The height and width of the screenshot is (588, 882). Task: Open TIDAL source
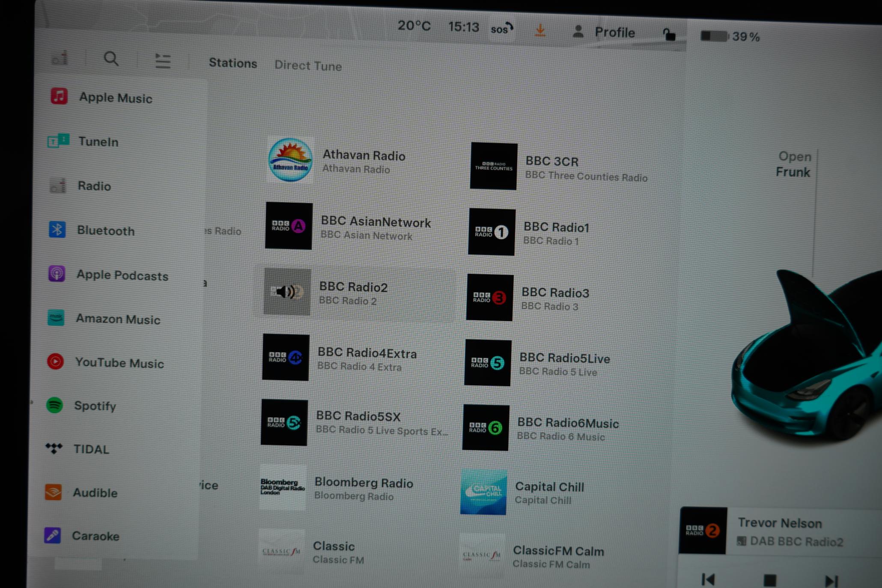[77, 449]
